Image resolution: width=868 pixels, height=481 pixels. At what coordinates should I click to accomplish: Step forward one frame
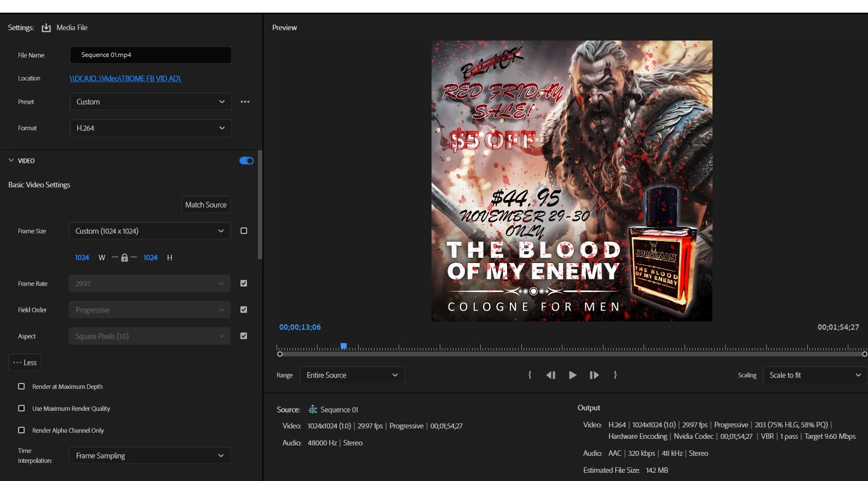click(594, 375)
